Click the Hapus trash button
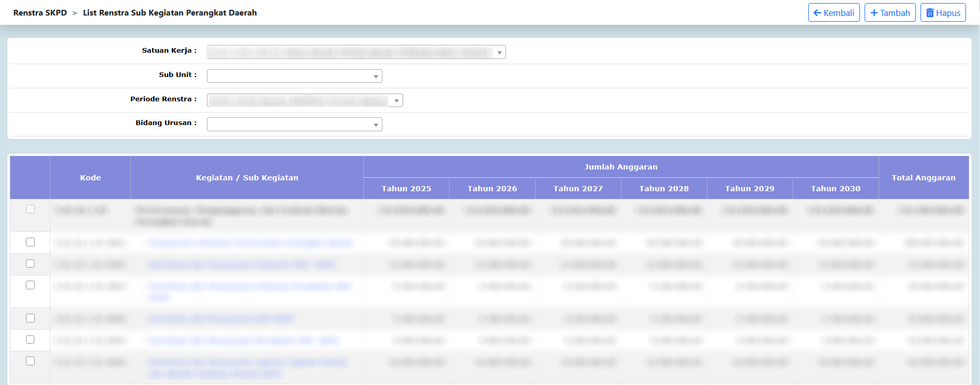 tap(943, 13)
